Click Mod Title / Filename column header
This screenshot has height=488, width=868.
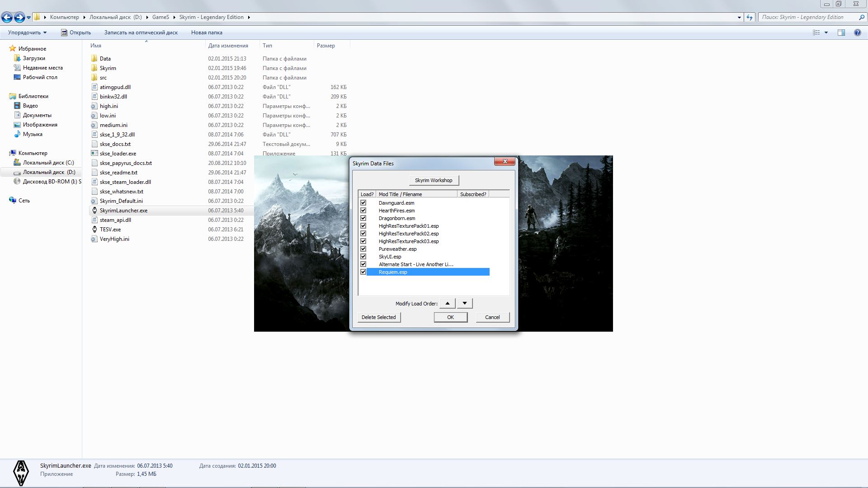[416, 194]
